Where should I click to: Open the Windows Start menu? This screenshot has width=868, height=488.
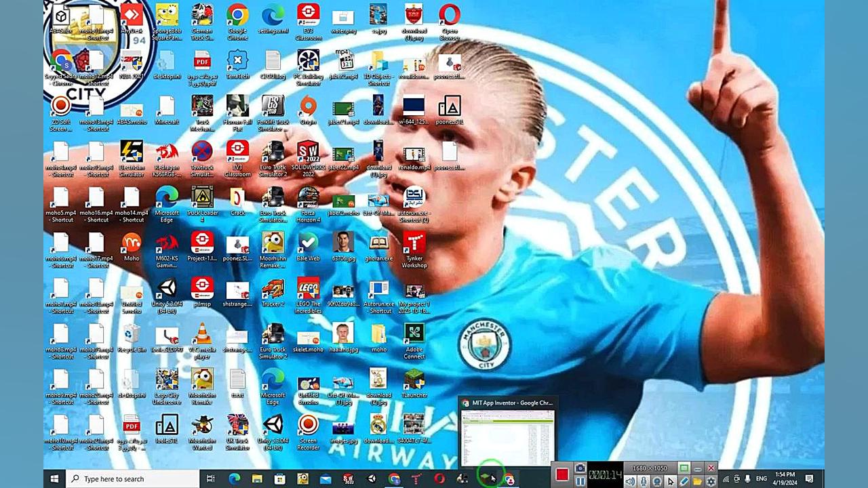coord(54,479)
